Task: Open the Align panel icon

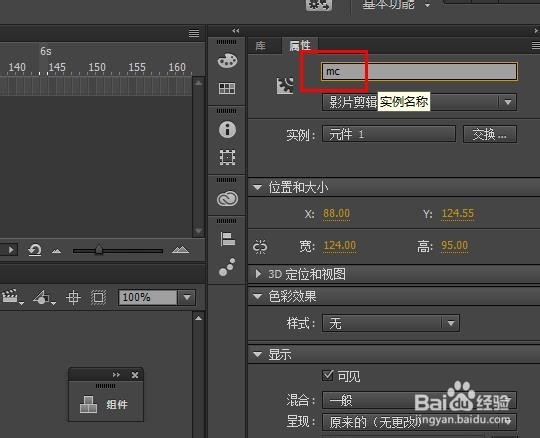Action: click(x=227, y=239)
